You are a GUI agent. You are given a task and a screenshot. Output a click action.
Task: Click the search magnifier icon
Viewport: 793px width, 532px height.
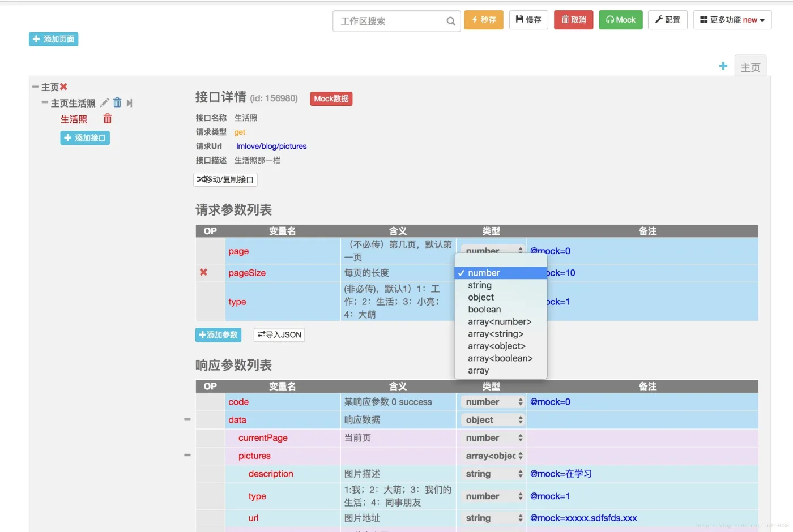451,22
